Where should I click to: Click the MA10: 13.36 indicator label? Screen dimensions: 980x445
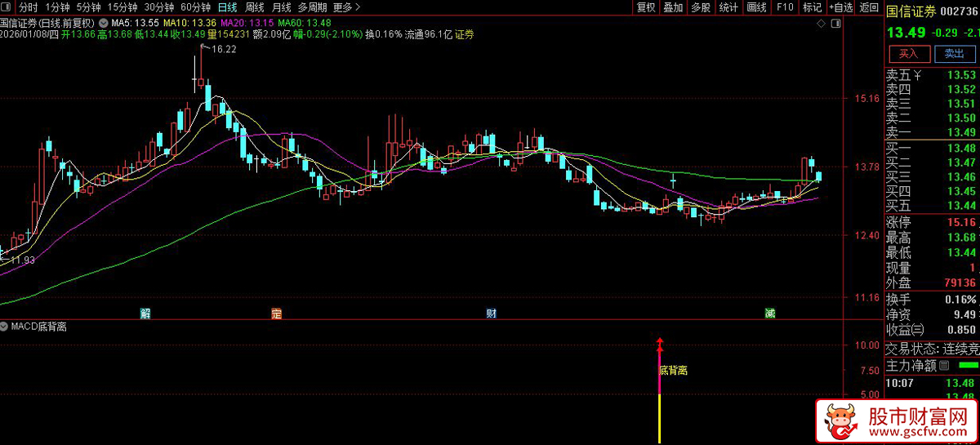189,22
